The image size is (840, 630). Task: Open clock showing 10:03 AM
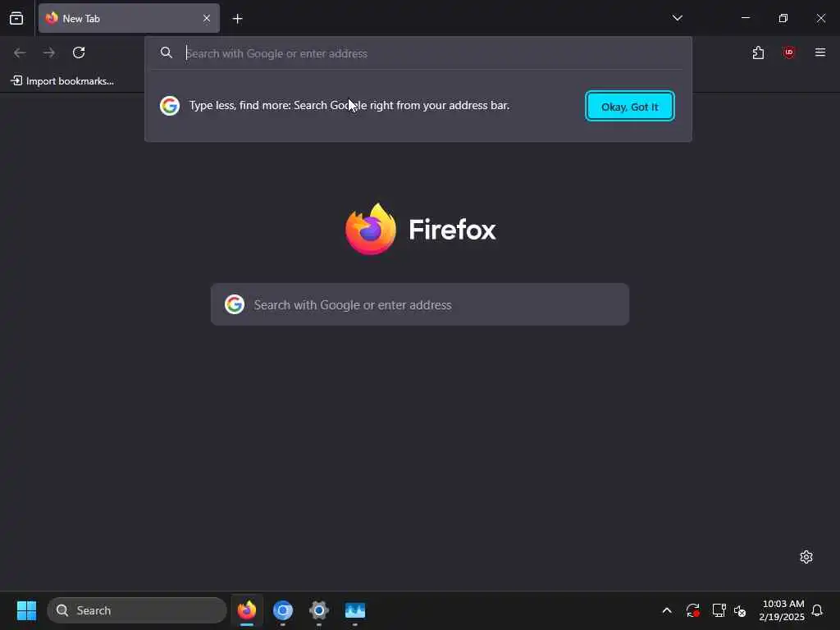pyautogui.click(x=782, y=610)
